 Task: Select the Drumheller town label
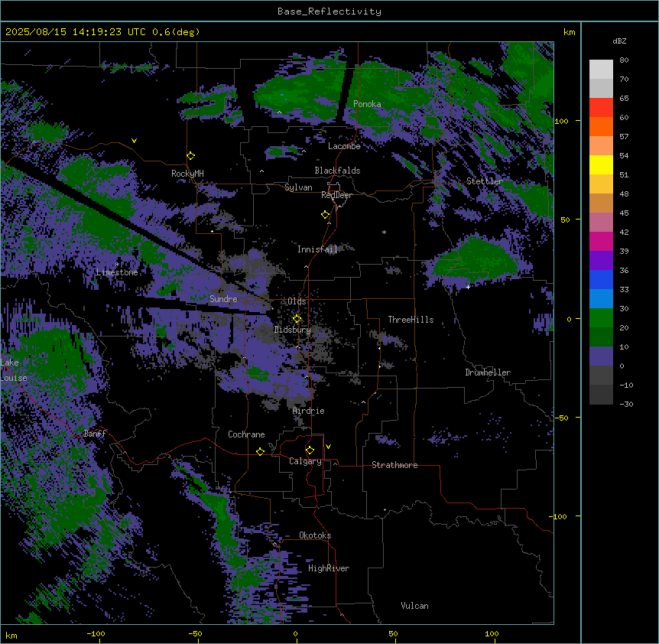pyautogui.click(x=488, y=372)
